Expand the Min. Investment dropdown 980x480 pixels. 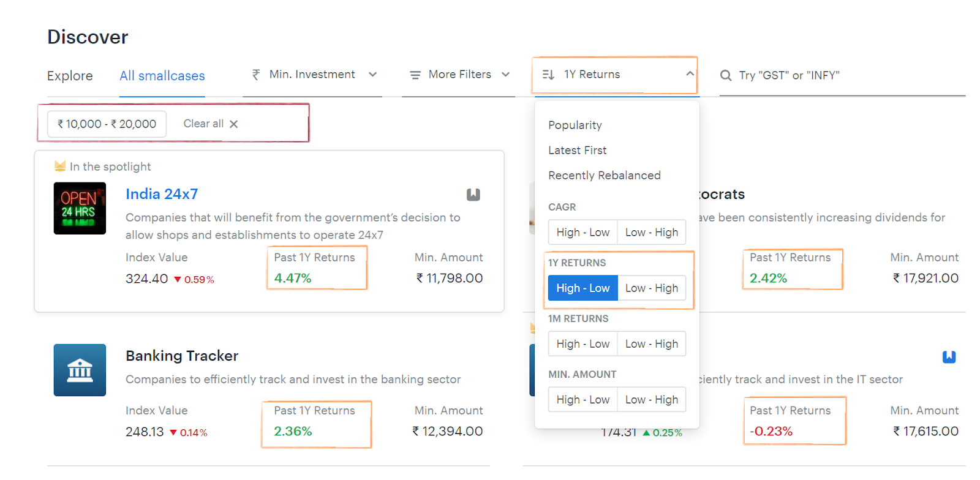click(372, 75)
